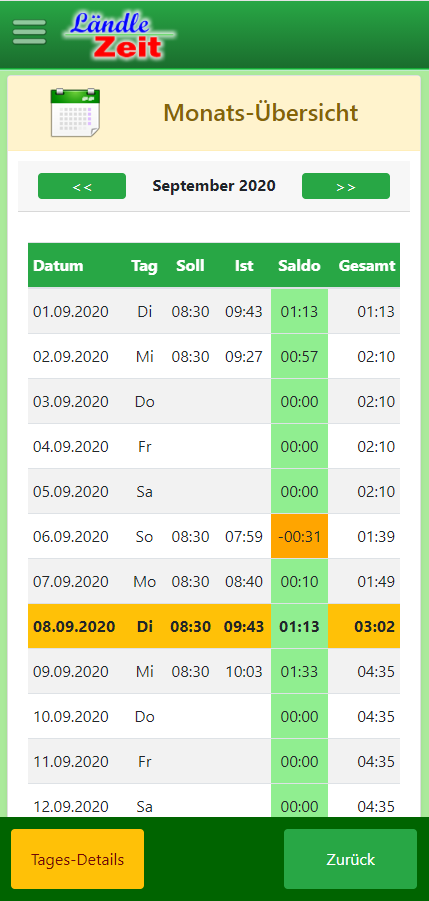Click Ist value 08:40 on 07.09.2020
This screenshot has height=901, width=429.
coord(244,581)
